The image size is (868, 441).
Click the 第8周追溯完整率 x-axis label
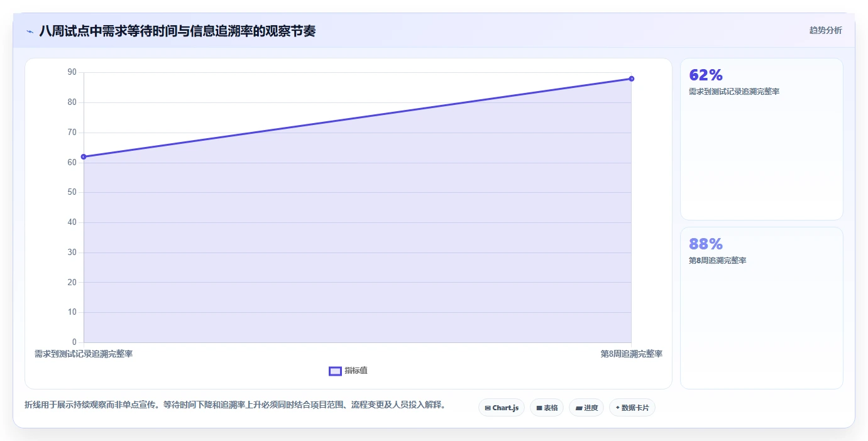[x=631, y=354]
